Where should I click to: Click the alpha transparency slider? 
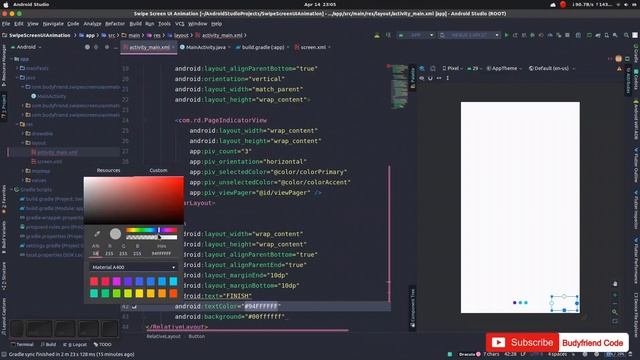(151, 237)
